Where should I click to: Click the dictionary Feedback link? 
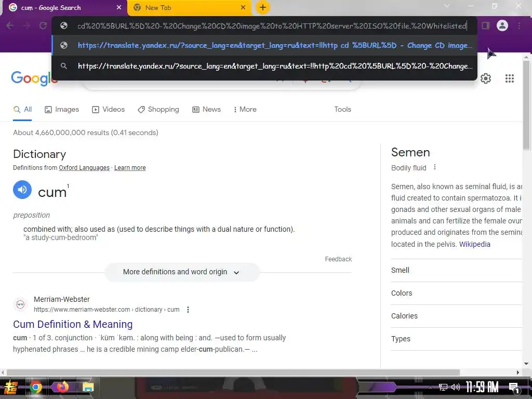338,259
